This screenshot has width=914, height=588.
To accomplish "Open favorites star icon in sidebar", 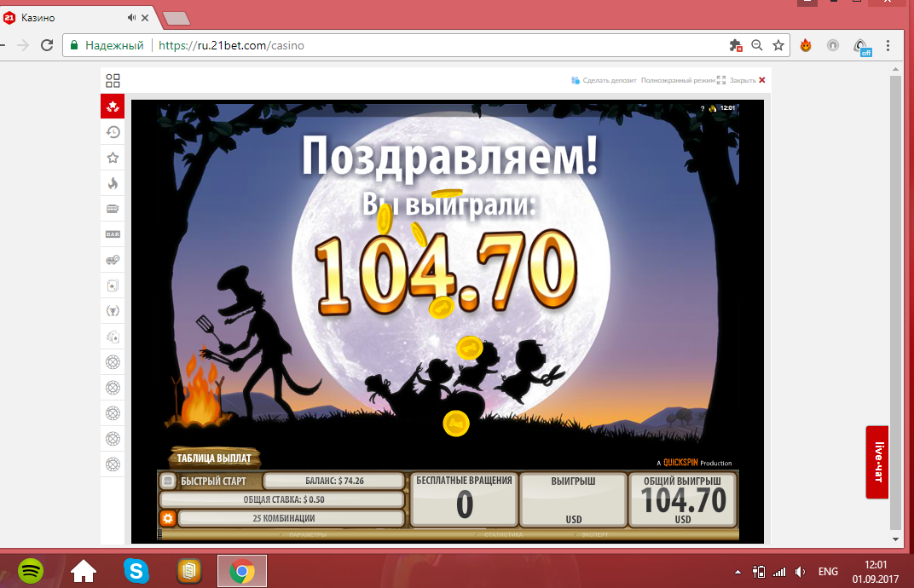I will [x=113, y=158].
